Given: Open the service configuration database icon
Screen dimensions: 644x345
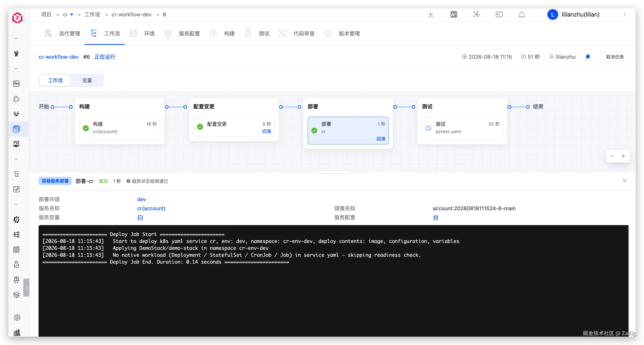Looking at the screenshot, I should 436,218.
